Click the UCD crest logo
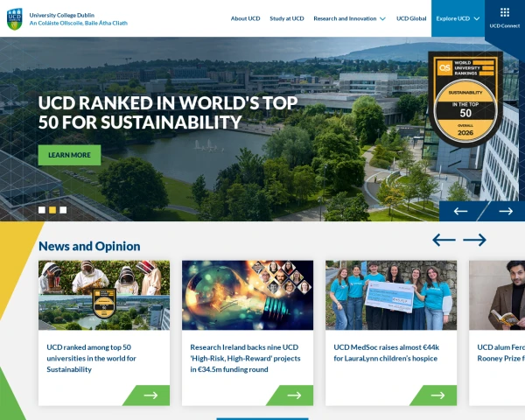This screenshot has height=420, width=525. (14, 19)
